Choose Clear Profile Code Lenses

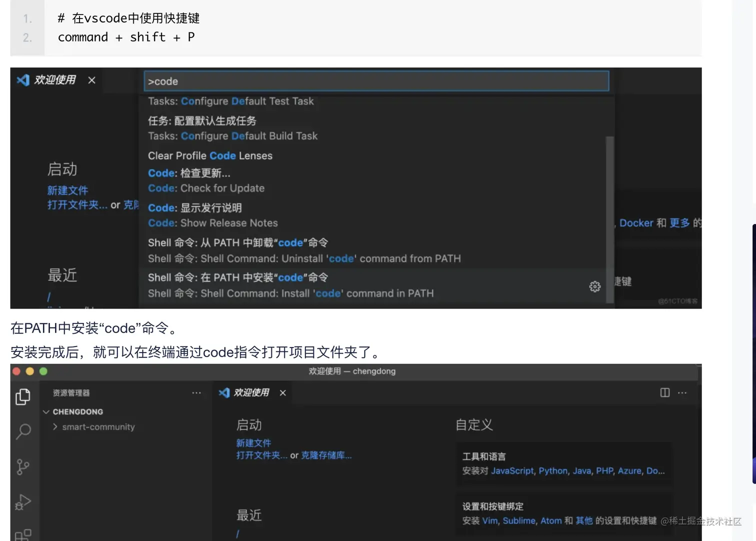click(372, 155)
